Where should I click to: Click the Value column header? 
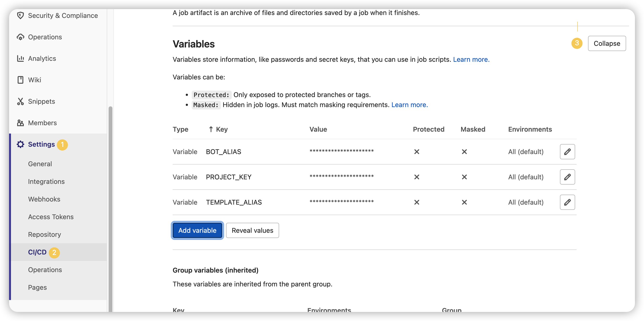point(318,129)
